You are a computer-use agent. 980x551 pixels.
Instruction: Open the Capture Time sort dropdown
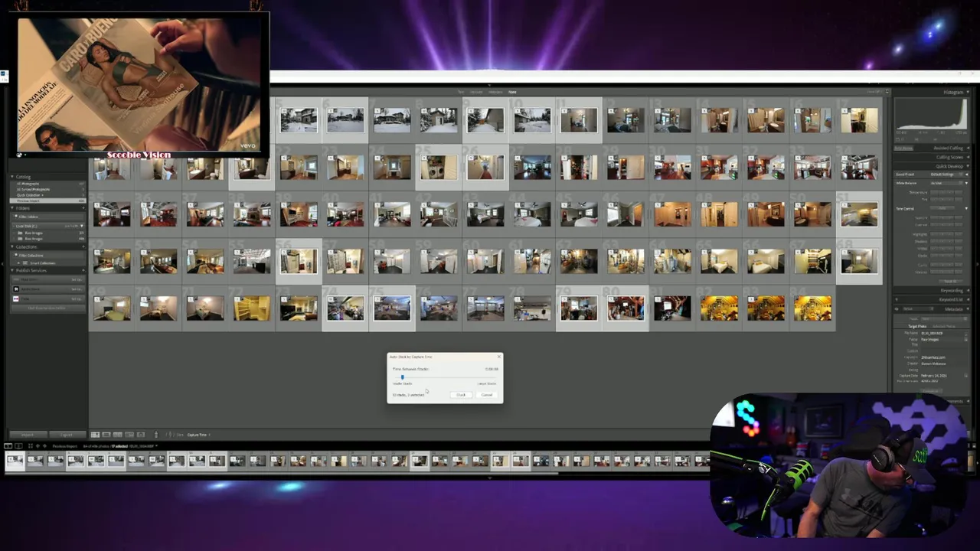pos(198,435)
